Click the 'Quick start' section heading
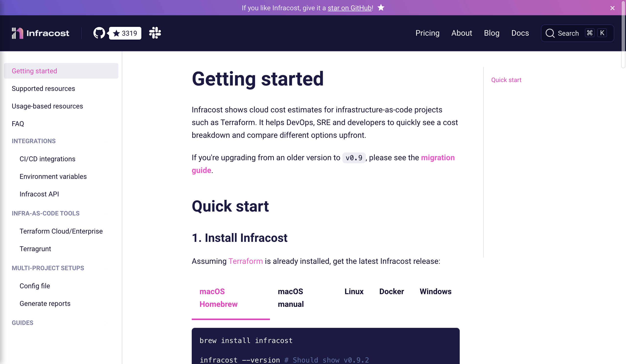626x364 pixels. point(230,206)
